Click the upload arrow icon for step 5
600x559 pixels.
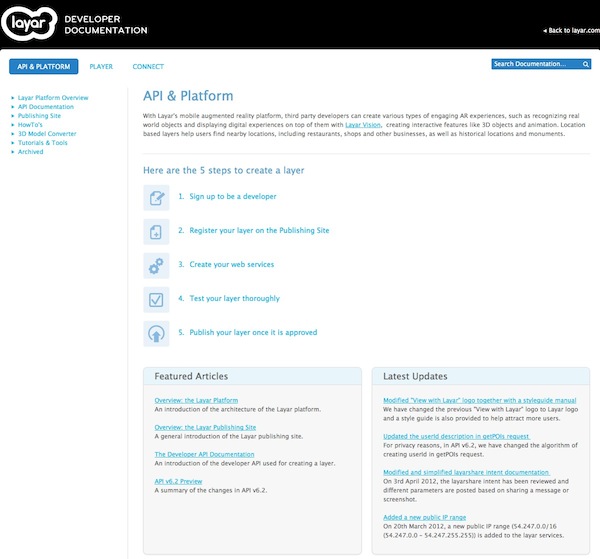pos(156,334)
